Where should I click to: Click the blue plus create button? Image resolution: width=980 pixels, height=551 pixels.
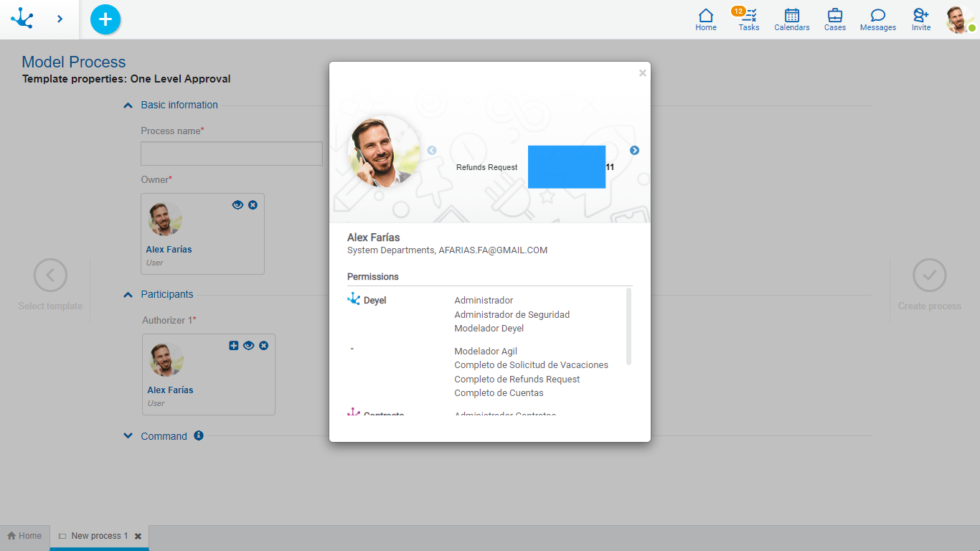[105, 19]
